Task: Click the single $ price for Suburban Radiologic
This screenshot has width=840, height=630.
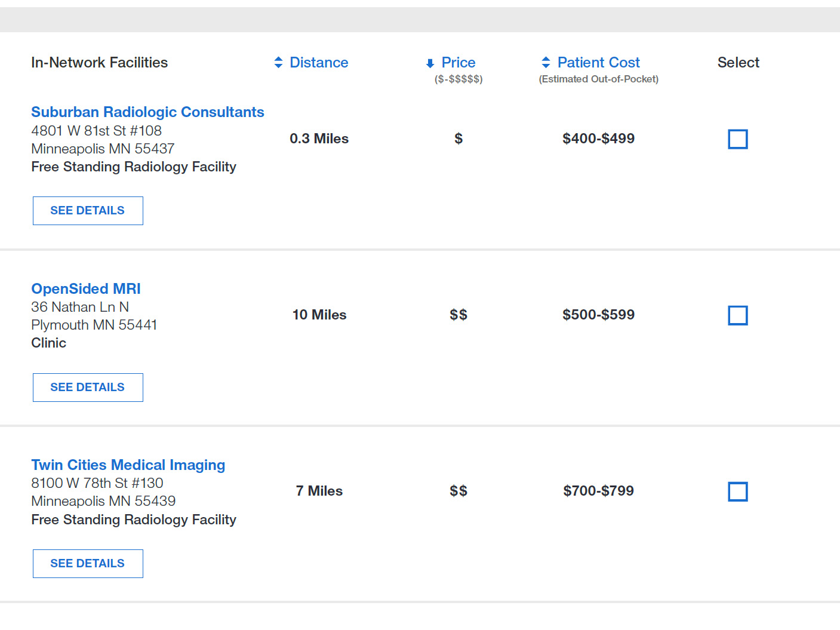Action: pyautogui.click(x=459, y=139)
